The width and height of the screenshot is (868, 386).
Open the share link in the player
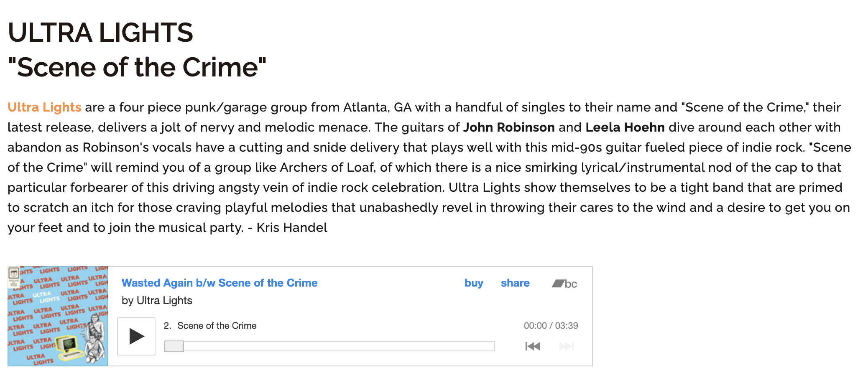515,283
